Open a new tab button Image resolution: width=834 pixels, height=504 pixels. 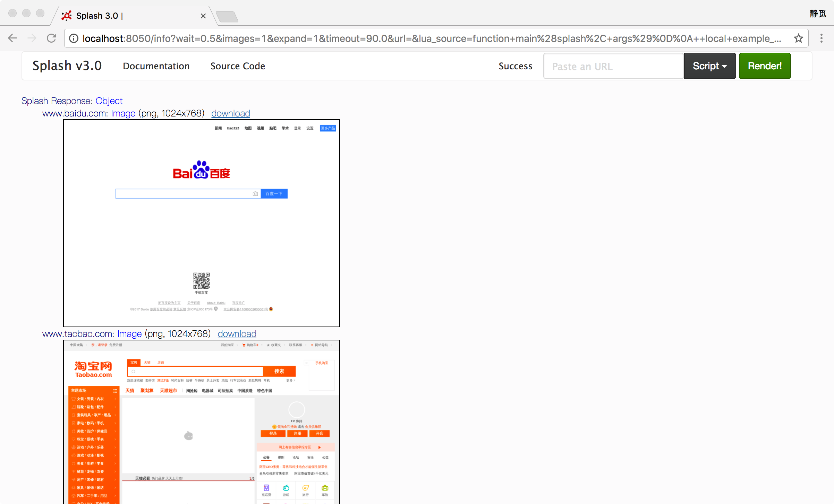pyautogui.click(x=227, y=16)
